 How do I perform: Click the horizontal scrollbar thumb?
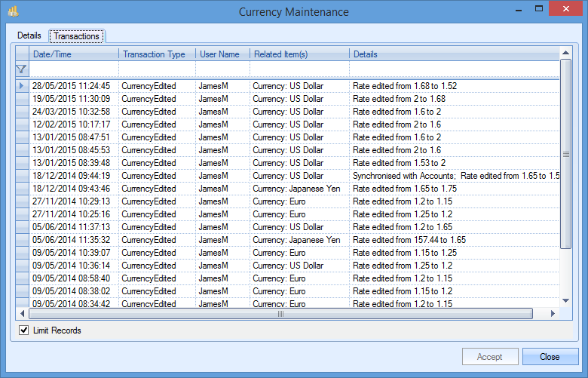point(280,314)
